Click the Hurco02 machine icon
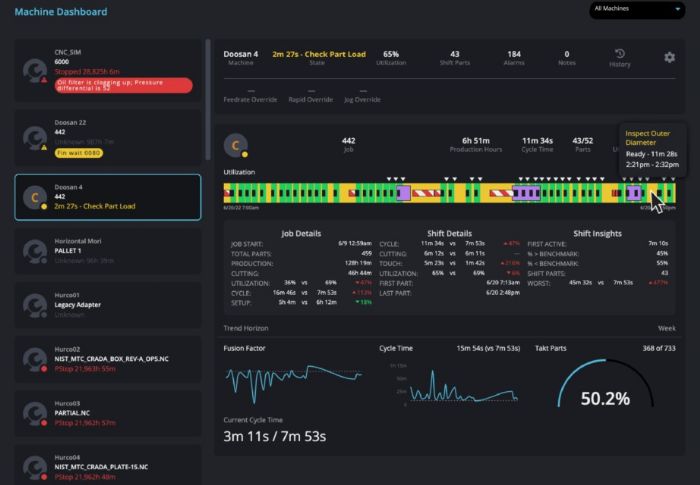Screen dimensions: 700x485 pyautogui.click(x=35, y=360)
